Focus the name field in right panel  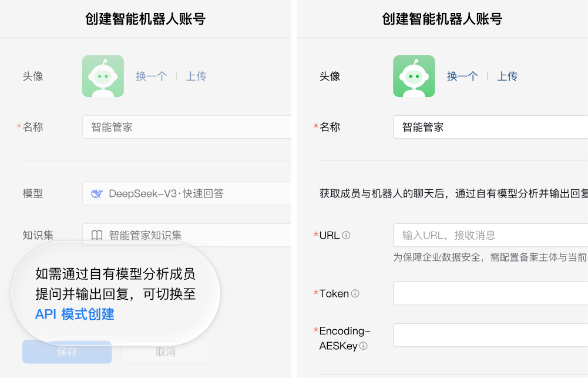tap(490, 127)
